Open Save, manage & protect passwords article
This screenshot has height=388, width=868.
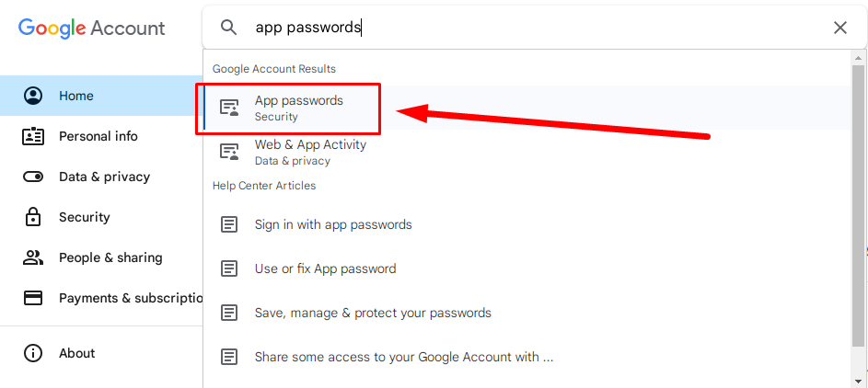(373, 313)
